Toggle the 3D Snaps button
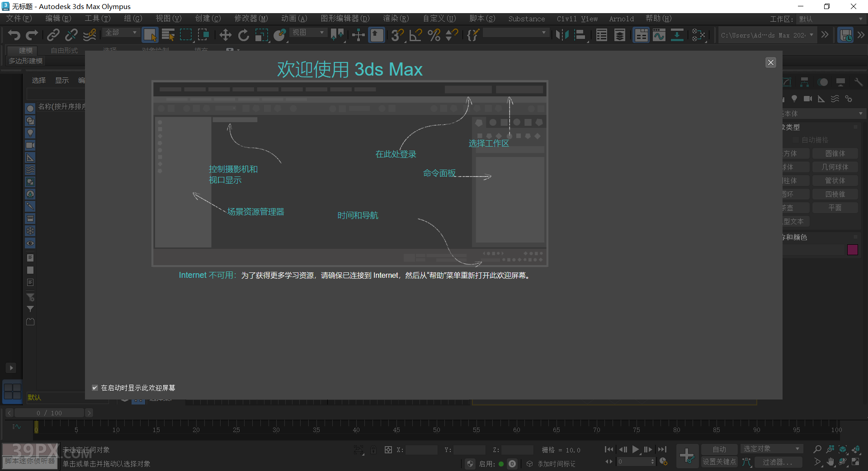 click(x=397, y=35)
